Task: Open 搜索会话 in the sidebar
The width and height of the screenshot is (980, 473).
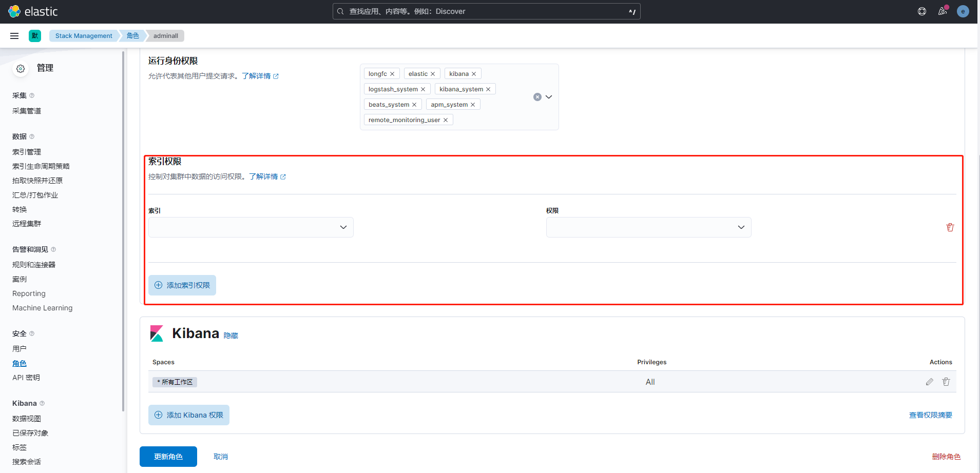Action: (27, 462)
